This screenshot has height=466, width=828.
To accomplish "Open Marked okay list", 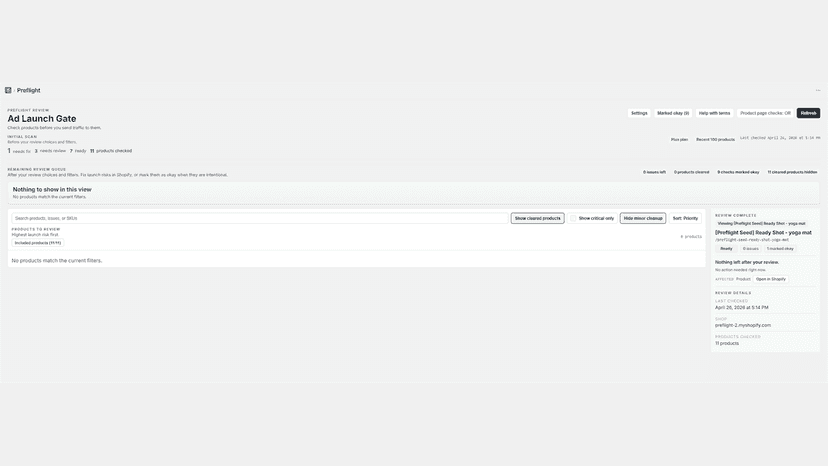I will pyautogui.click(x=673, y=113).
